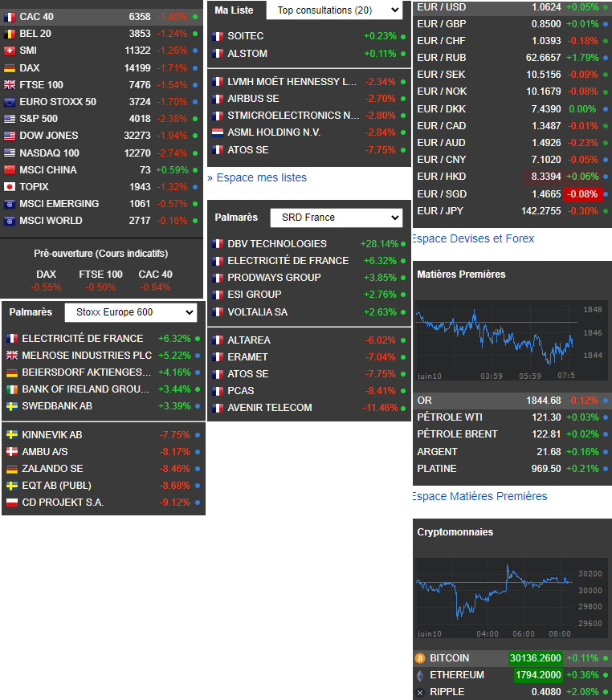Click the EUR / USD currency row
Viewport: 612px width, 700px height.
[512, 7]
